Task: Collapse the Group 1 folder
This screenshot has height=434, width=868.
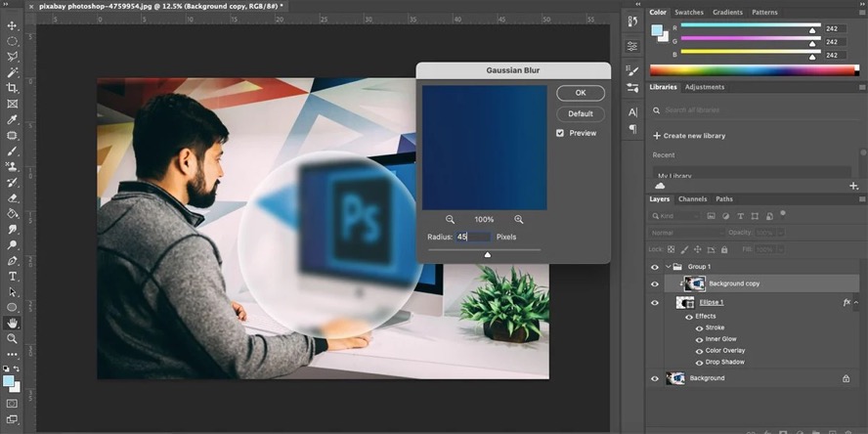Action: (x=668, y=267)
